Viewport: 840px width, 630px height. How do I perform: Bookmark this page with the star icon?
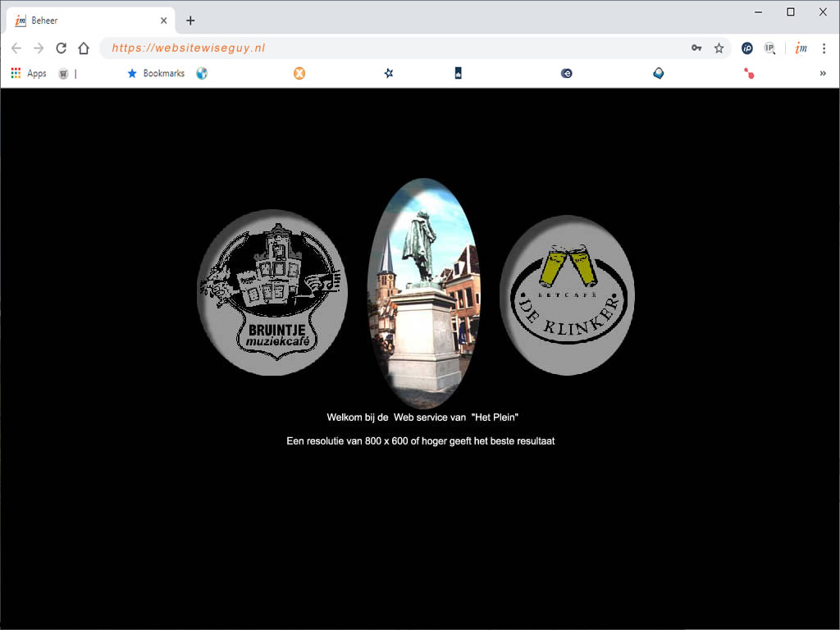click(719, 48)
